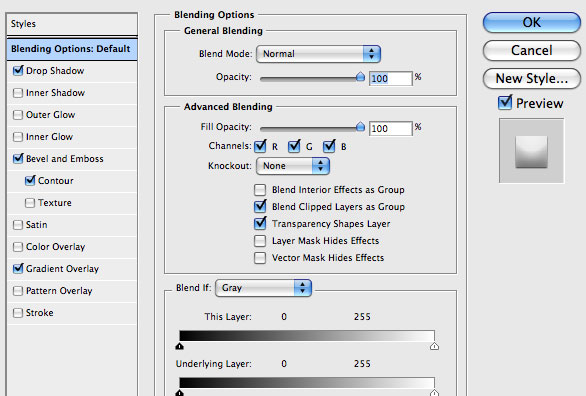Viewport: 586px width, 396px height.
Task: Click the Fill Opacity percentage input field
Action: click(x=391, y=129)
